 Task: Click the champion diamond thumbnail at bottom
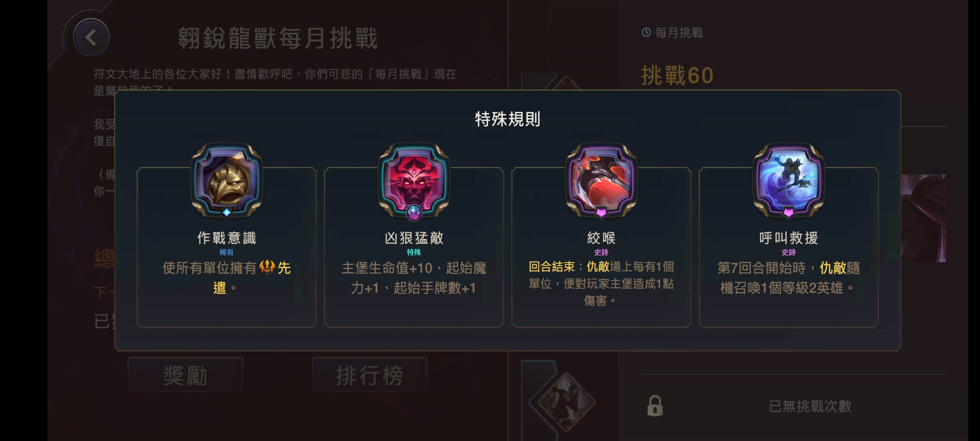coord(566,402)
